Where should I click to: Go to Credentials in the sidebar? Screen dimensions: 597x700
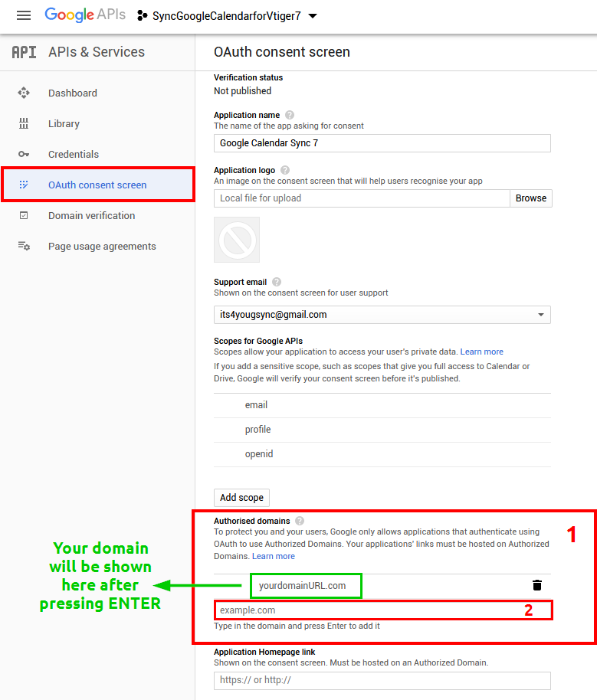[74, 154]
